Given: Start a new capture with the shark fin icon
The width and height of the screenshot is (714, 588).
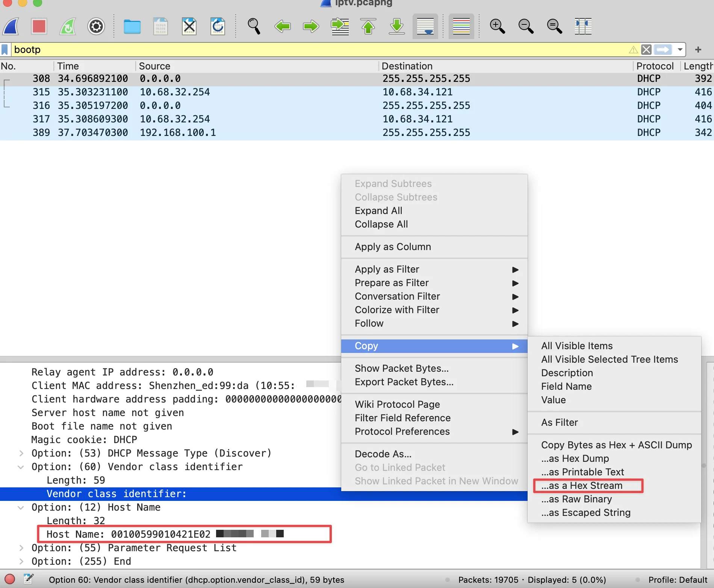Looking at the screenshot, I should coord(11,26).
